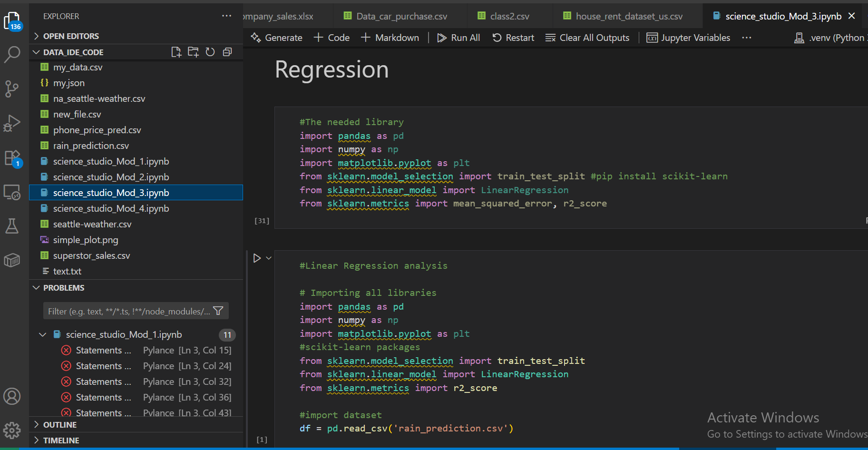Open the Testing flask view

click(x=12, y=226)
